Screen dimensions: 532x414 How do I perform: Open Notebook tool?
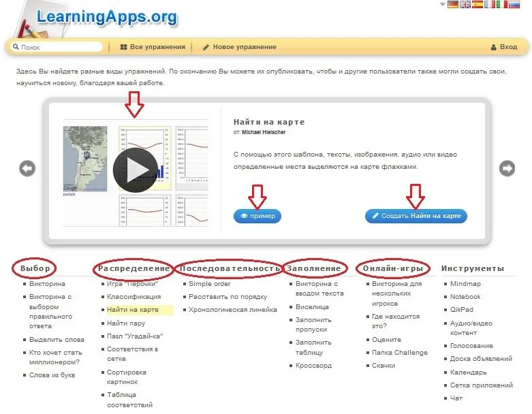coord(465,297)
